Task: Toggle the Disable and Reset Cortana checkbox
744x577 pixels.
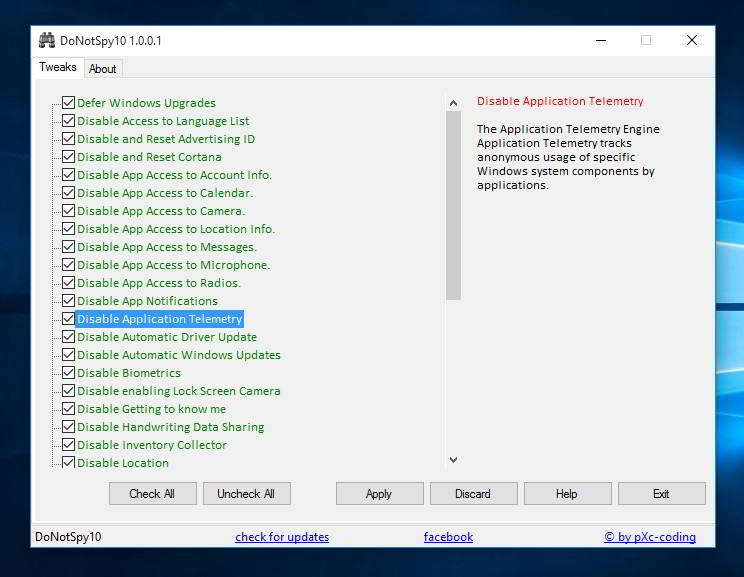Action: coord(68,157)
